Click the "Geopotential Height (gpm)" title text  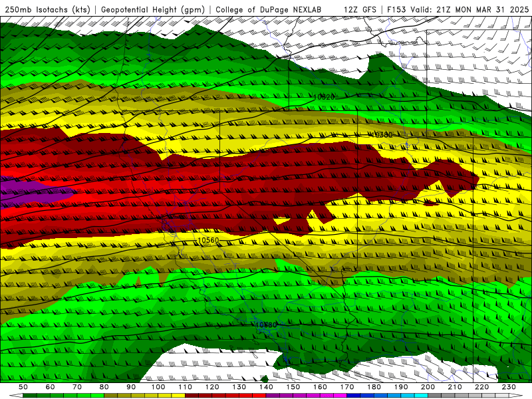[x=153, y=9]
